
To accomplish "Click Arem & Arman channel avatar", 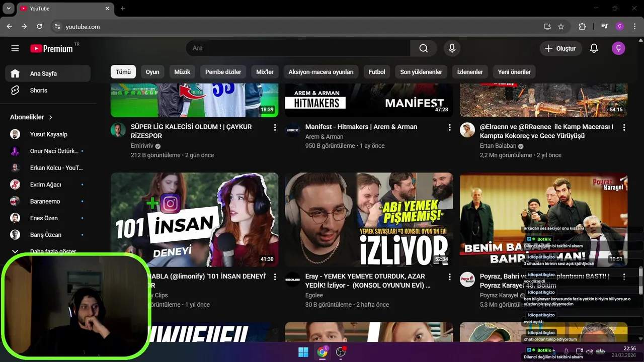I will point(293,130).
